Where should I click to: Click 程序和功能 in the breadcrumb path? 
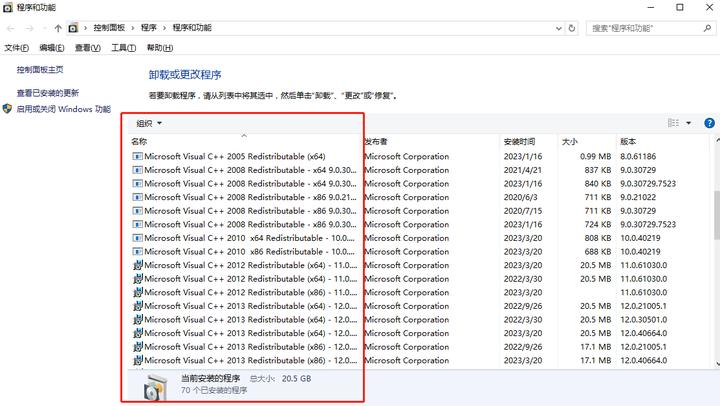tap(192, 28)
